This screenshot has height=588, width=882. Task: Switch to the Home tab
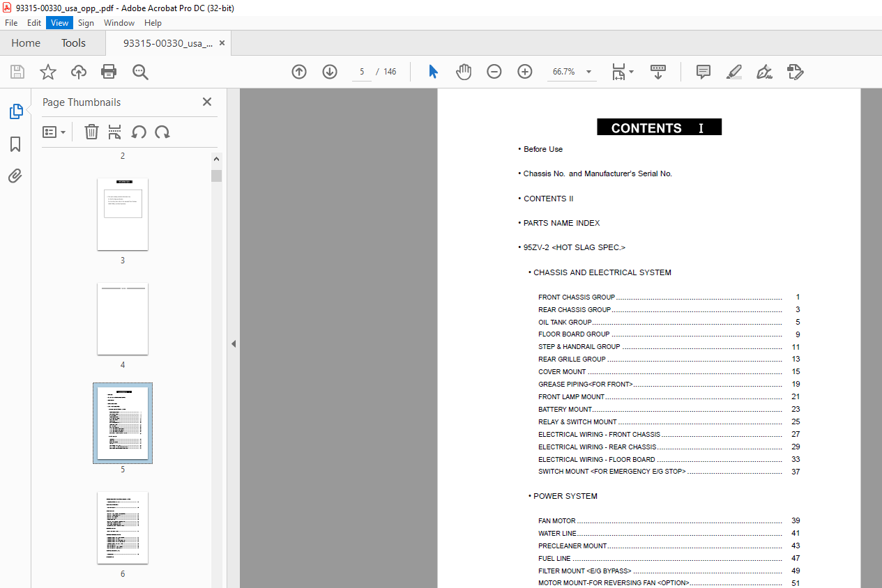click(26, 43)
